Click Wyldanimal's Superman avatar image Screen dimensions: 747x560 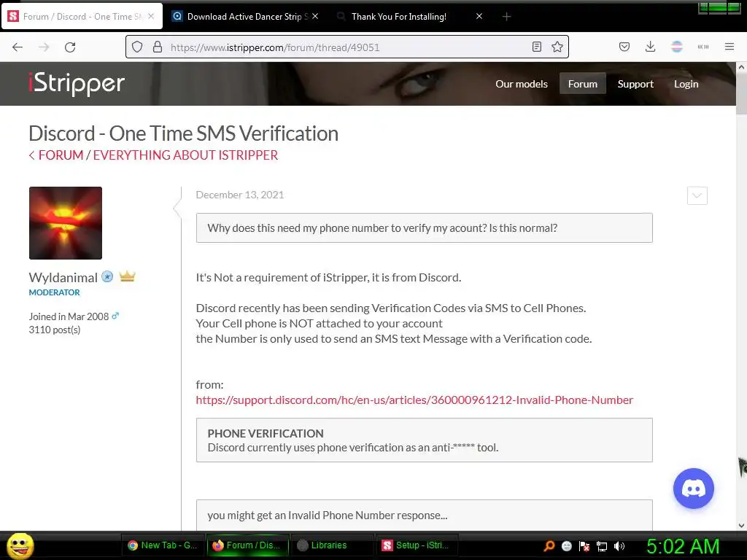click(x=65, y=223)
